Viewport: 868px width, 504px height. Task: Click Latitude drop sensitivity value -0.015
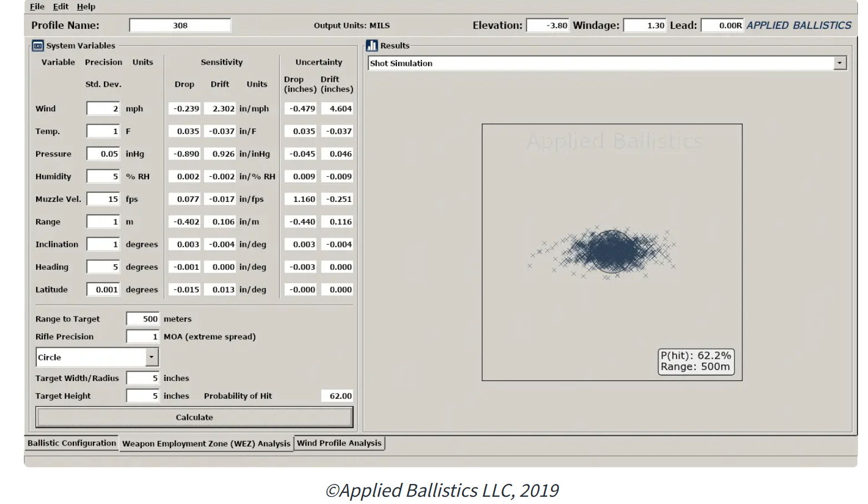pos(184,290)
